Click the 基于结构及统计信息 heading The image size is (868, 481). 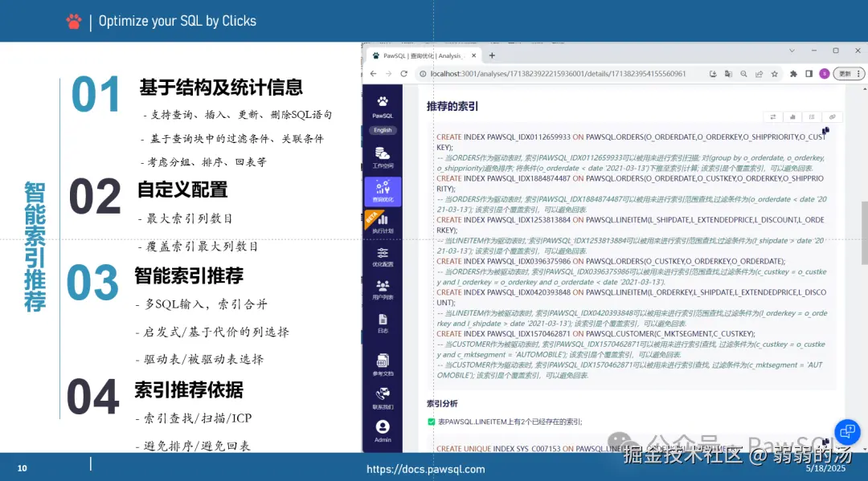click(221, 88)
